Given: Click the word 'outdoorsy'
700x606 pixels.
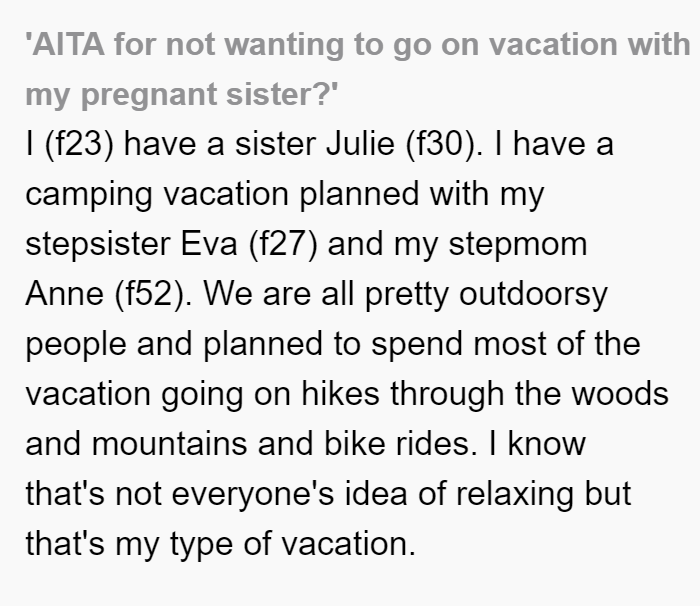Looking at the screenshot, I should pyautogui.click(x=533, y=296).
